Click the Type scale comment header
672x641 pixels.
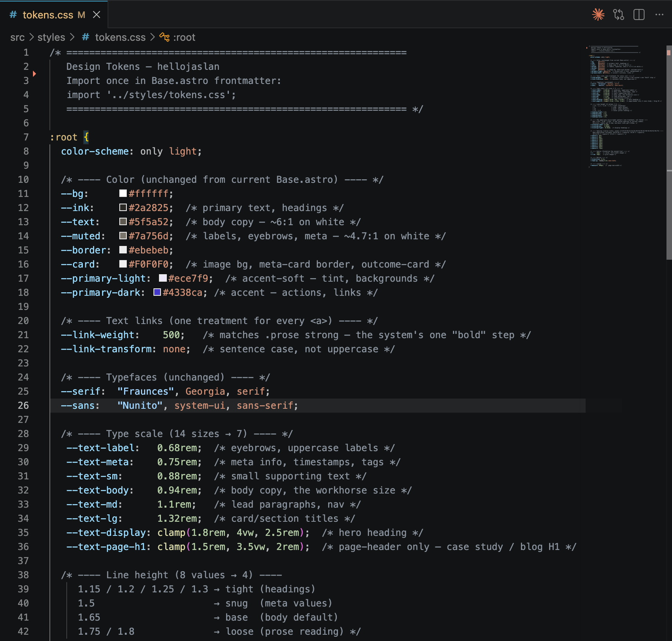177,433
